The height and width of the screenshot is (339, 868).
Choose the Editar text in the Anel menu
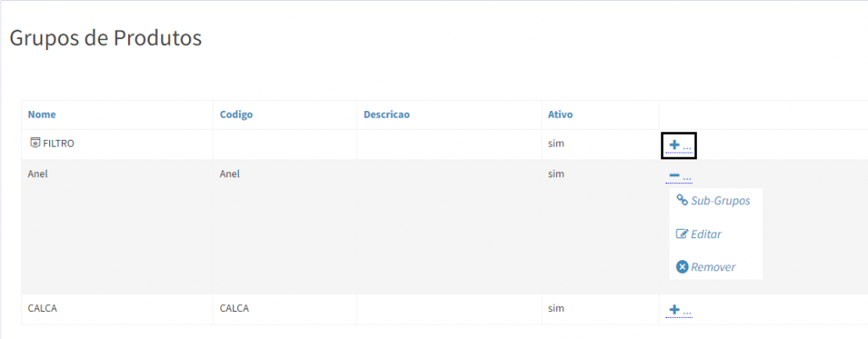pyautogui.click(x=706, y=234)
